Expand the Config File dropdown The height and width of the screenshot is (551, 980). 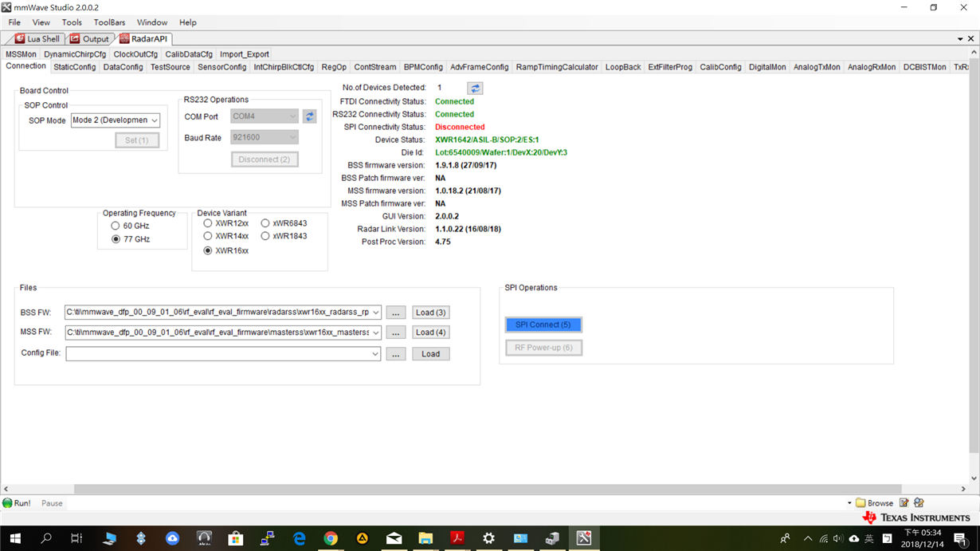pyautogui.click(x=376, y=354)
